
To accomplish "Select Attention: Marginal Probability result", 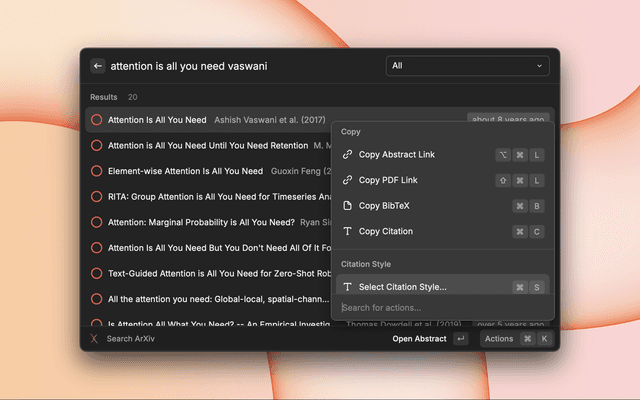I will coord(200,222).
